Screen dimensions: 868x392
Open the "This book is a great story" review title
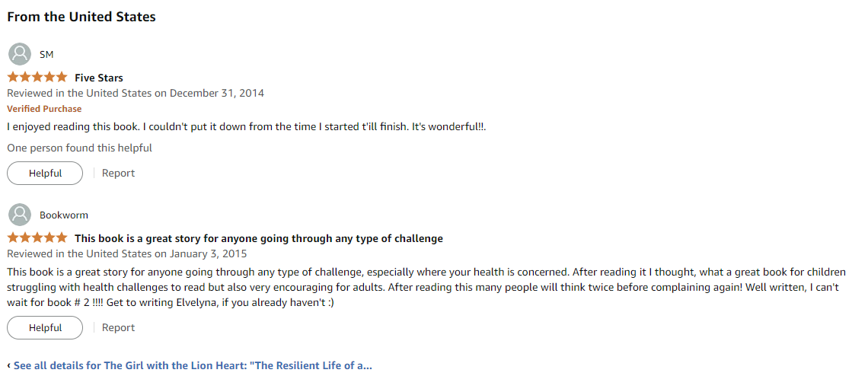coord(259,239)
